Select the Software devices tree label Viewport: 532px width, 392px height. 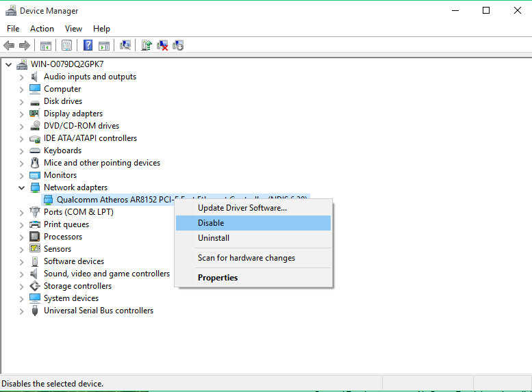point(74,261)
